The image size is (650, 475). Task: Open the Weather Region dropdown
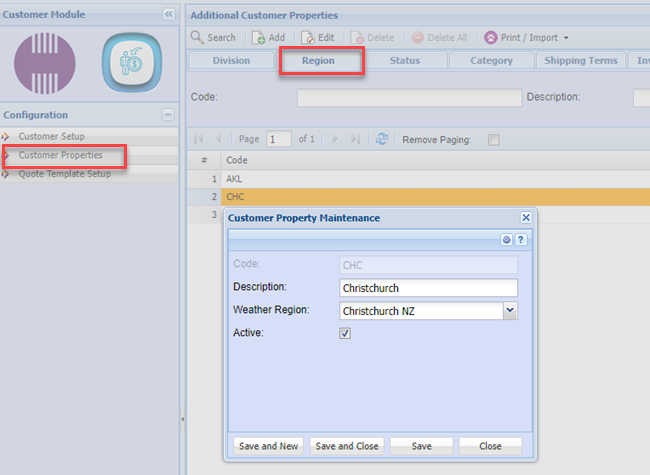point(510,311)
